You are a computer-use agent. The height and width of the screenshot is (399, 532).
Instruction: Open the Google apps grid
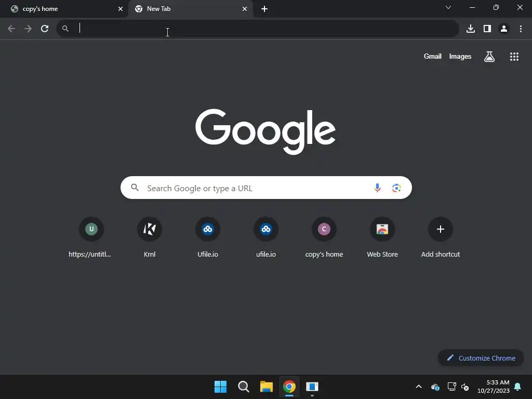[514, 57]
